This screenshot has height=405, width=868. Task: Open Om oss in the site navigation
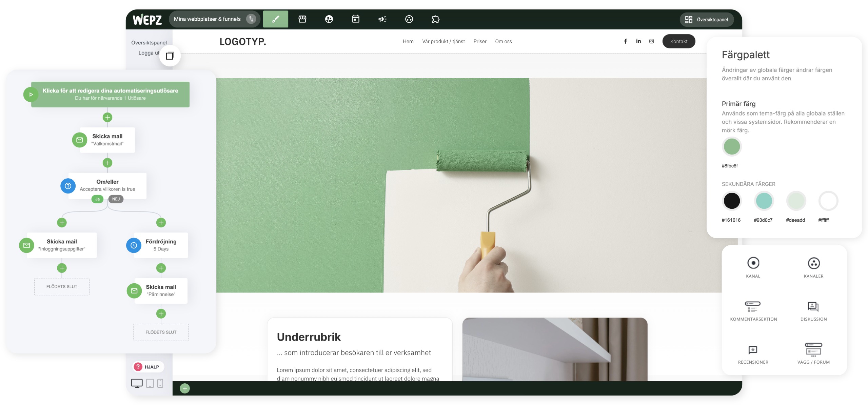point(503,41)
